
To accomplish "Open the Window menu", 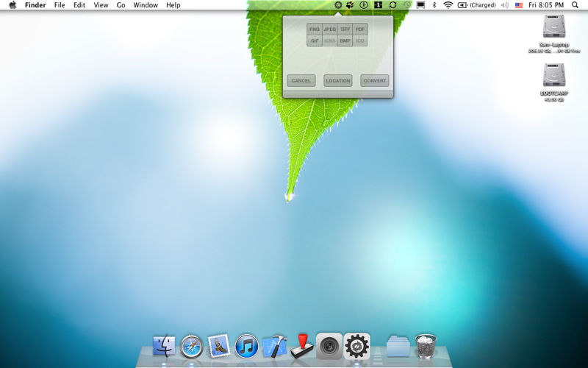I will 146,5.
